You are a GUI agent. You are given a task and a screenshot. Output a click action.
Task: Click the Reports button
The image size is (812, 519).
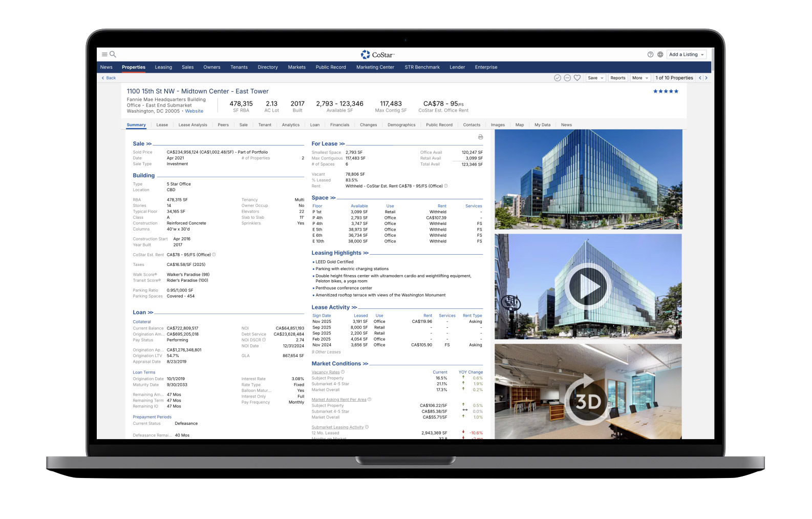[618, 78]
